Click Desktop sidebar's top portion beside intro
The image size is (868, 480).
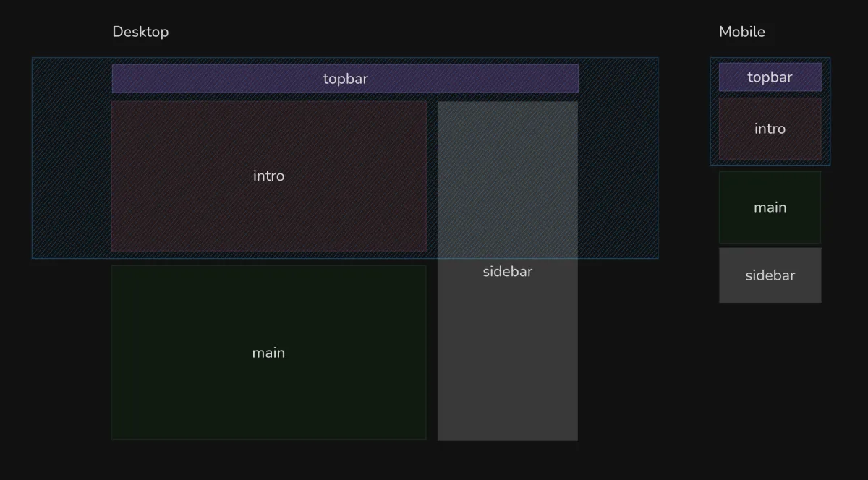point(507,173)
